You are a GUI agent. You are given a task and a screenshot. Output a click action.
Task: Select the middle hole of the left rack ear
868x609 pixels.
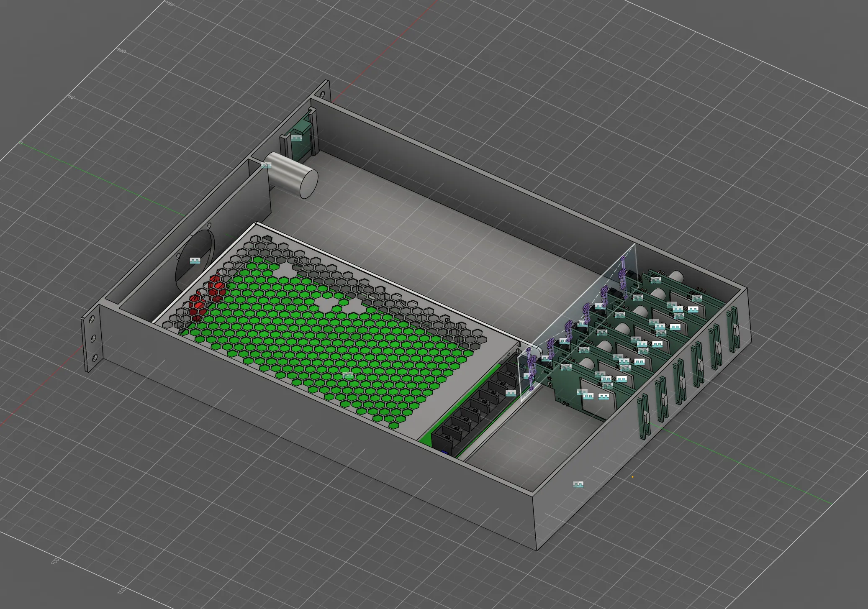[93, 338]
